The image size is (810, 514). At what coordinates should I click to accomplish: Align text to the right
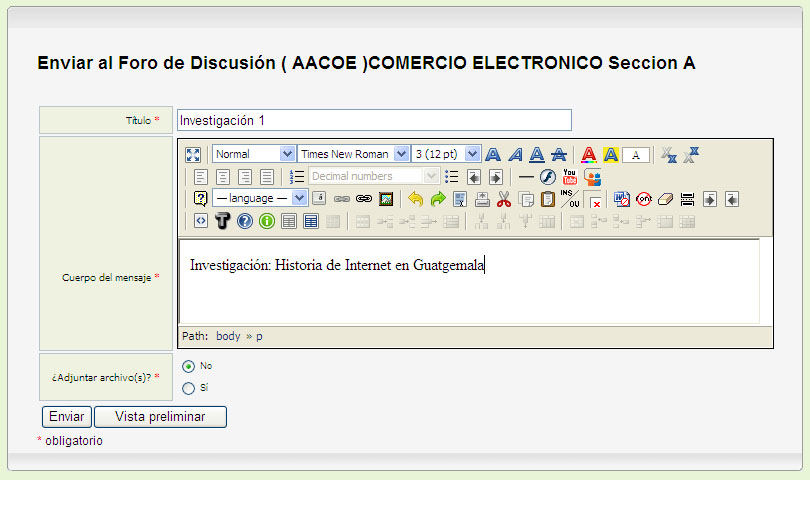coord(245,177)
